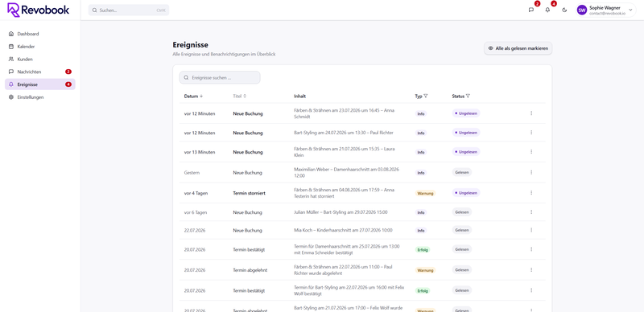644x312 pixels.
Task: Sort the table by Titel column
Action: [239, 96]
